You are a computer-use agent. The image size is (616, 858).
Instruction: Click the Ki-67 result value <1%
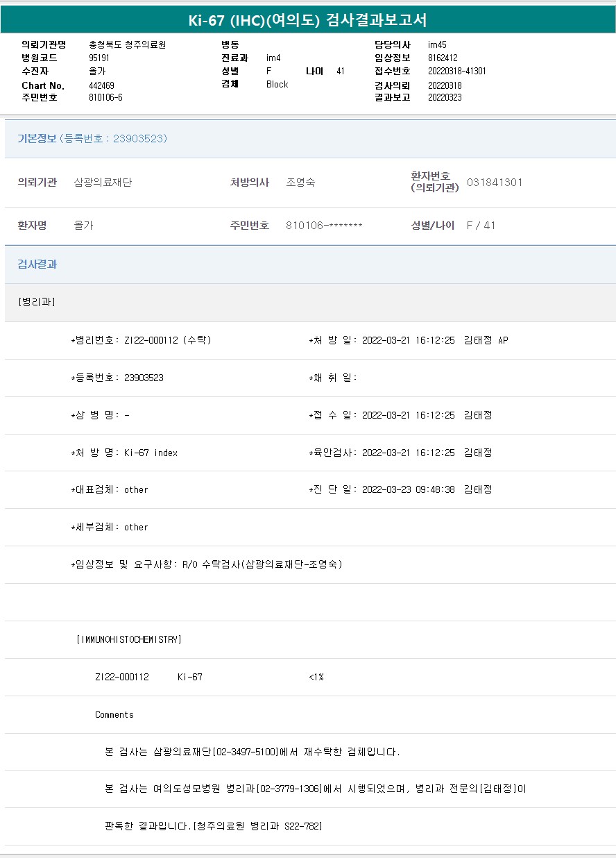(x=316, y=677)
